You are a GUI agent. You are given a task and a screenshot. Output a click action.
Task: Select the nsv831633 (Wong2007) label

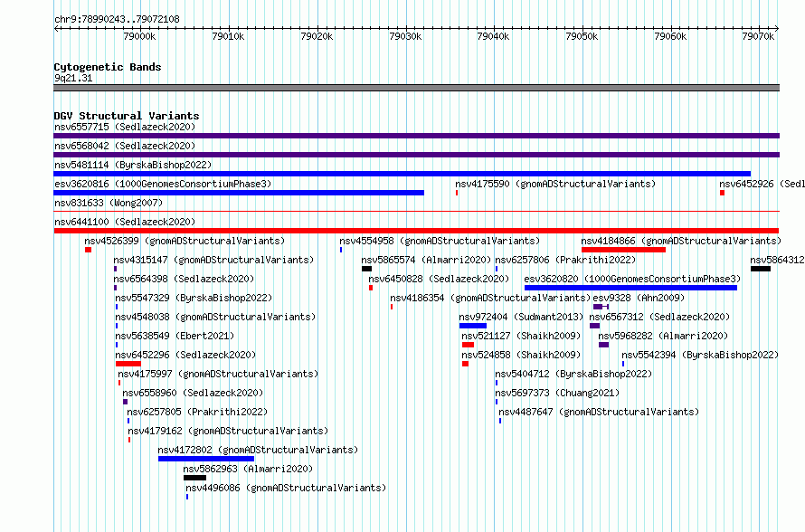pos(109,203)
